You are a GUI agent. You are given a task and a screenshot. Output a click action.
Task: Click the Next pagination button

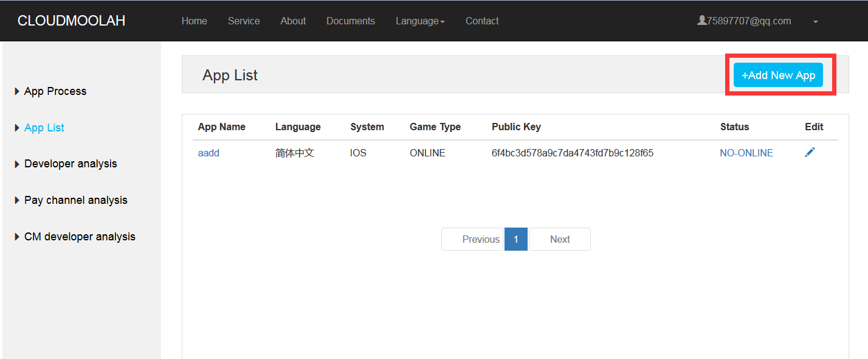click(560, 239)
